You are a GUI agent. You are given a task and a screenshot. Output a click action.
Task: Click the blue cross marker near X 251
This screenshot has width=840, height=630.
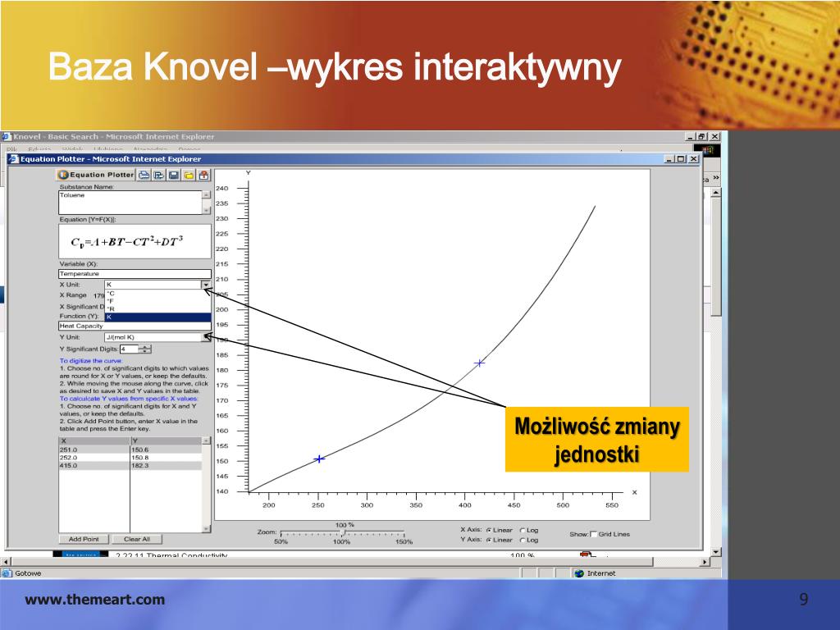point(319,459)
